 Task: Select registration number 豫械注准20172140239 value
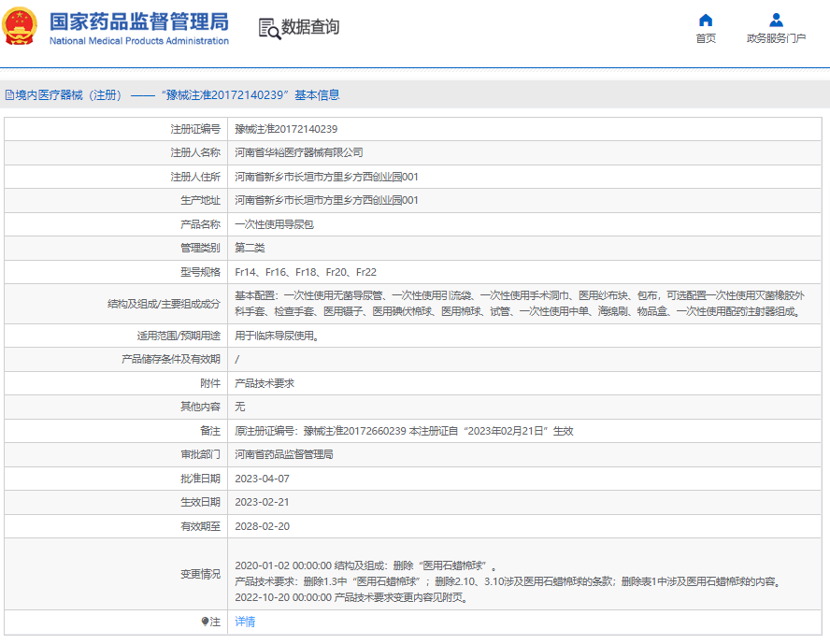(286, 129)
